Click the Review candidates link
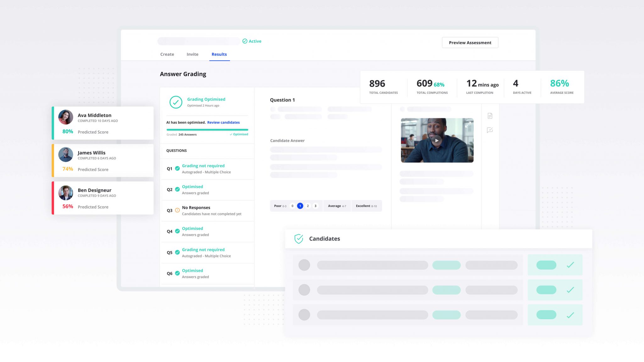Viewport: 644px width, 362px height. click(223, 122)
